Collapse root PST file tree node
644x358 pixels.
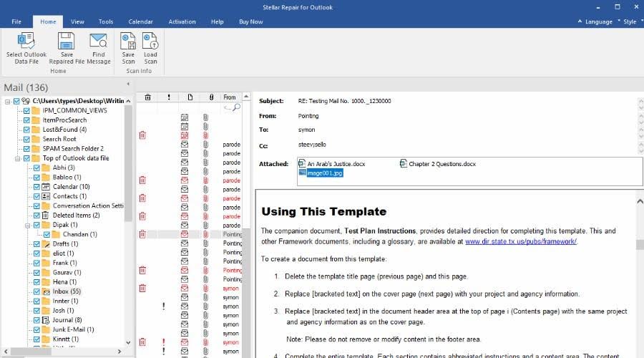[x=7, y=101]
